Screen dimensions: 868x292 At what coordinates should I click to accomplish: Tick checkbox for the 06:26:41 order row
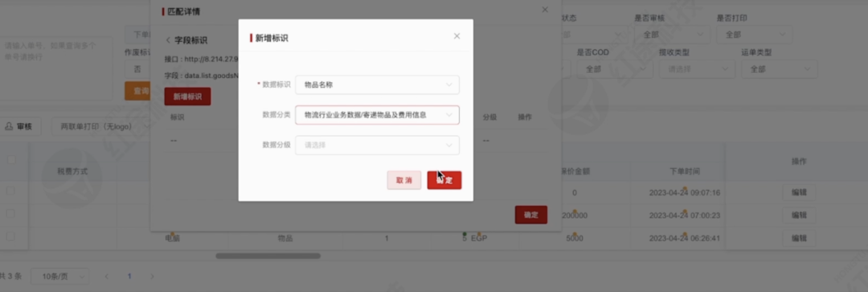[10, 236]
